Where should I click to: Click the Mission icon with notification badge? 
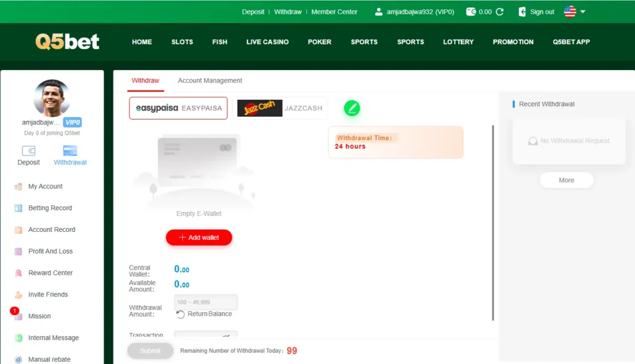pyautogui.click(x=18, y=316)
